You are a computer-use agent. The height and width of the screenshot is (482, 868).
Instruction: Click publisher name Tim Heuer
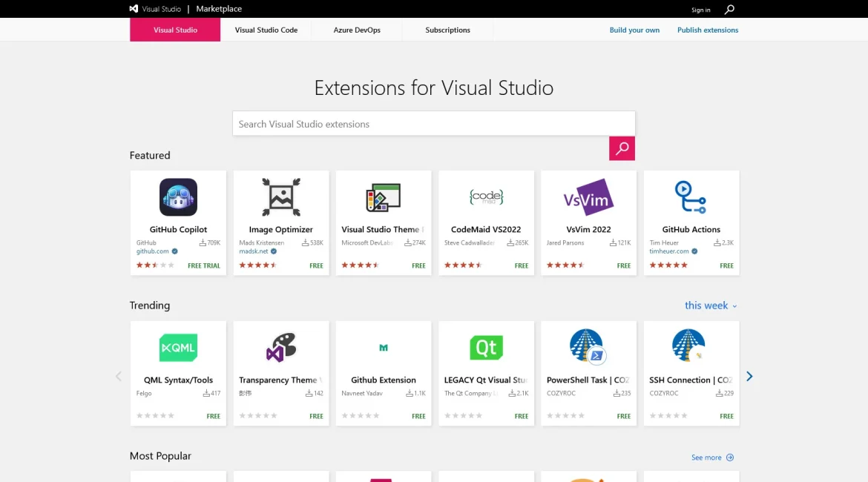click(664, 243)
